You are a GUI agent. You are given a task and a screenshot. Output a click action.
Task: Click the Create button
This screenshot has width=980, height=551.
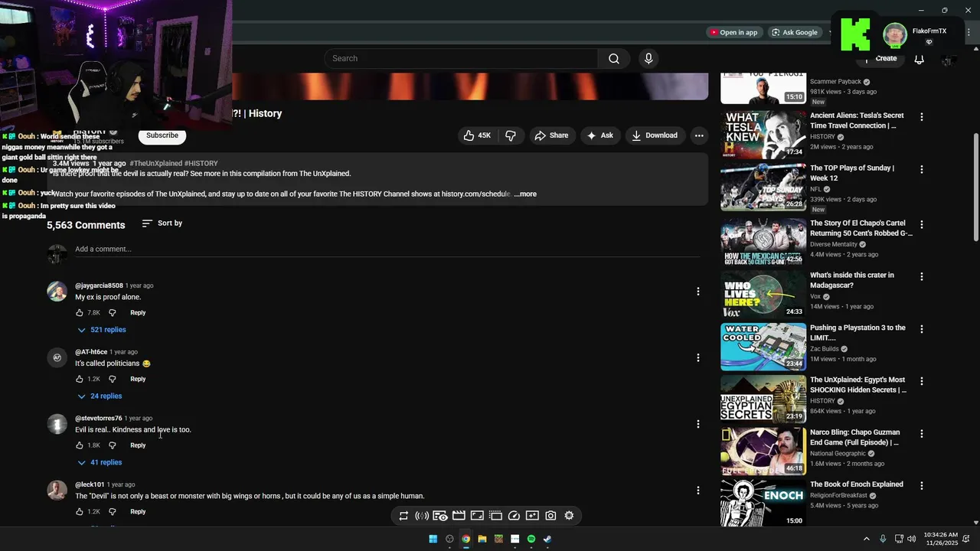pos(882,59)
